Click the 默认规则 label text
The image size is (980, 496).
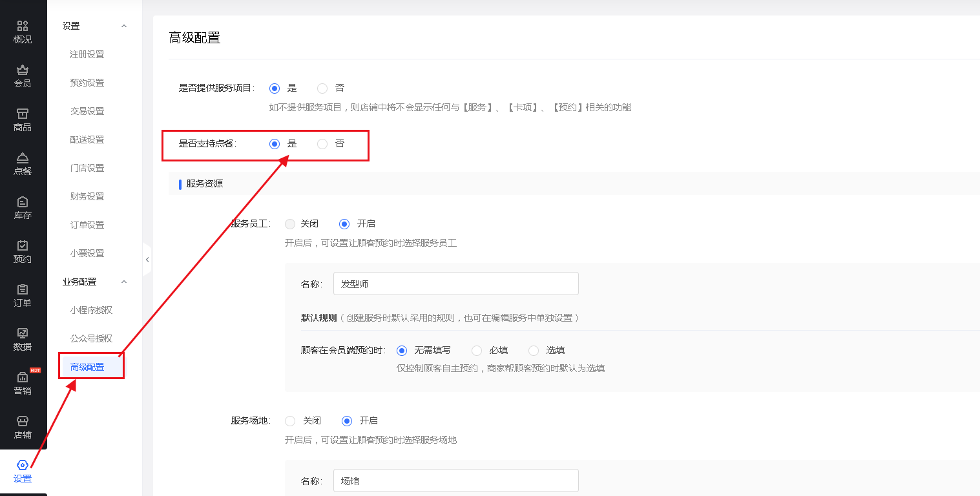pos(319,318)
